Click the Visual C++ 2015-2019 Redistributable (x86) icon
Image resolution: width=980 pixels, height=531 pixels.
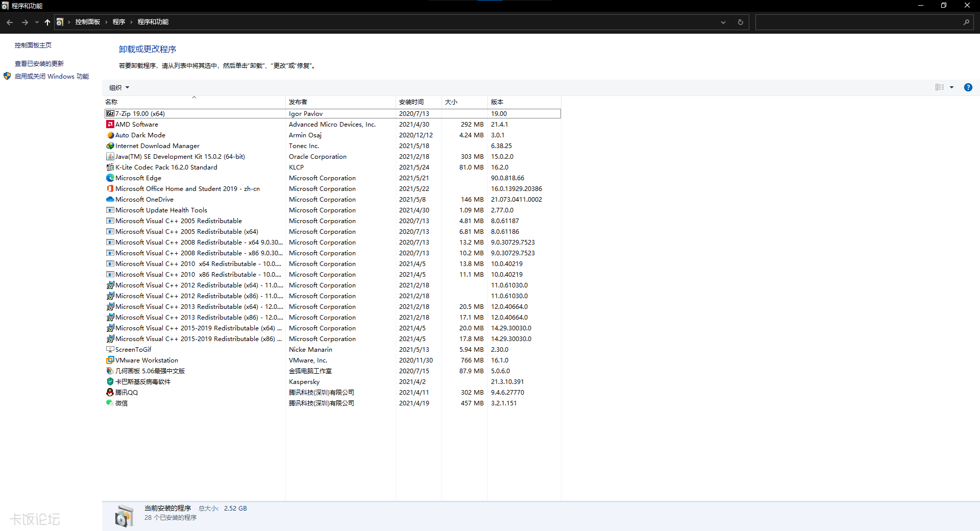pos(110,339)
